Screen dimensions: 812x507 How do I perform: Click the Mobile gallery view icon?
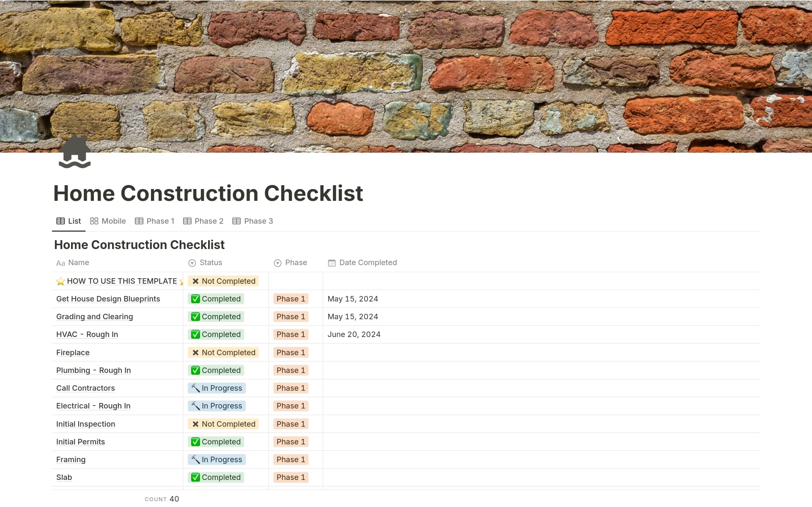click(94, 221)
